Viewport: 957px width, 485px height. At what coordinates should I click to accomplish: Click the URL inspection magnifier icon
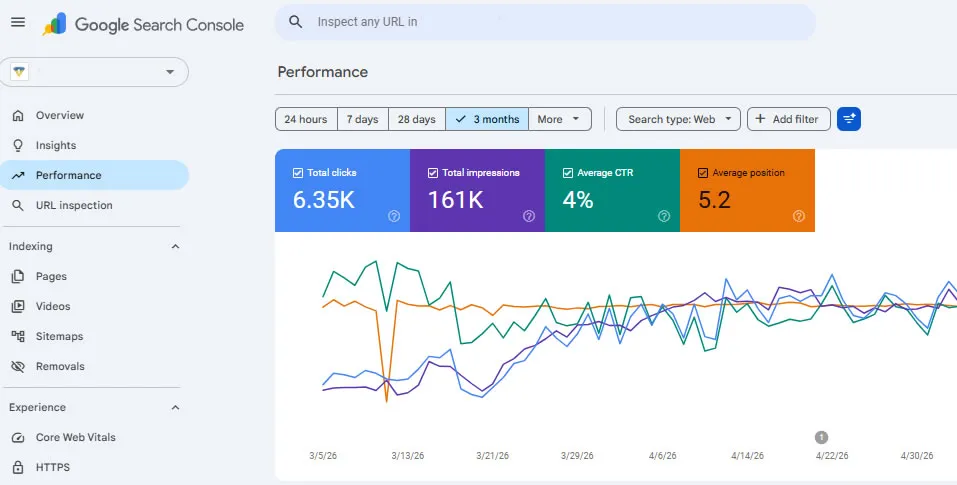pyautogui.click(x=18, y=205)
